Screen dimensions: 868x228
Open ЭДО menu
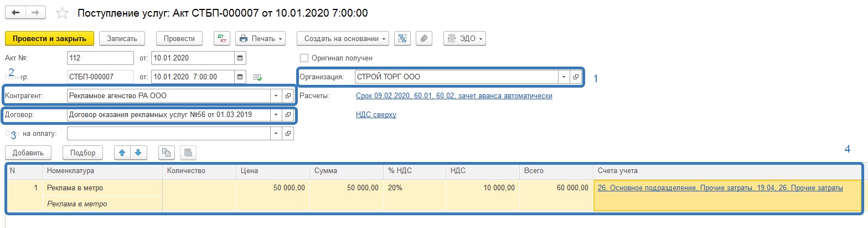pyautogui.click(x=464, y=38)
